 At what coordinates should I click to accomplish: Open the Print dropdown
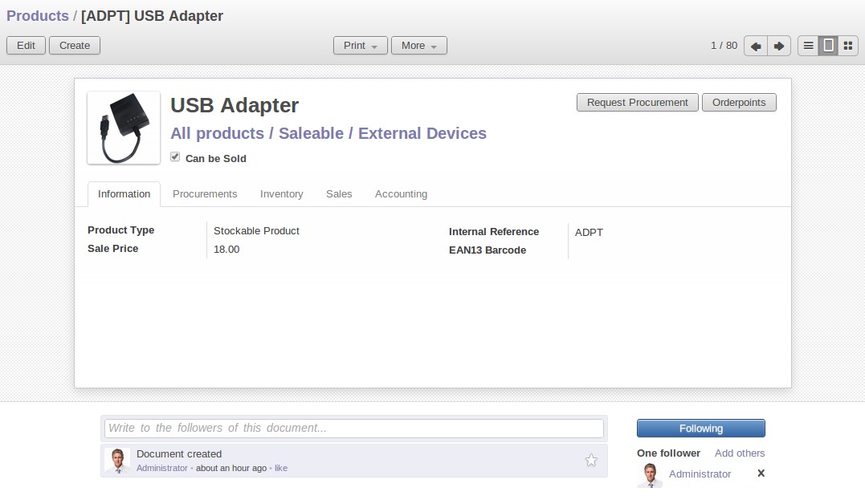361,46
